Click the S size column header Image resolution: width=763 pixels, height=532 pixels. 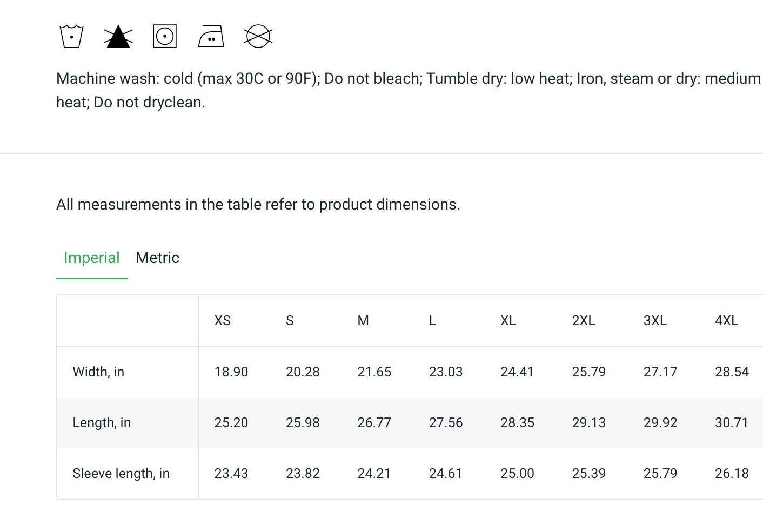coord(290,320)
